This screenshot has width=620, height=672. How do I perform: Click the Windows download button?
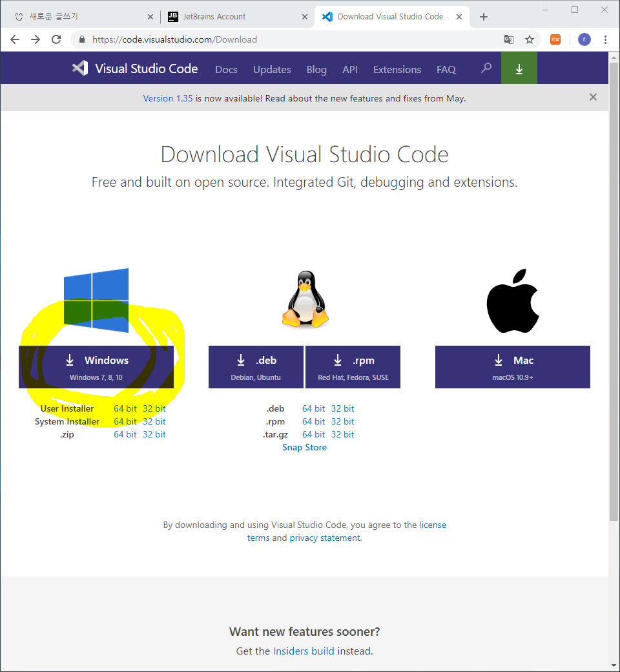click(x=96, y=367)
